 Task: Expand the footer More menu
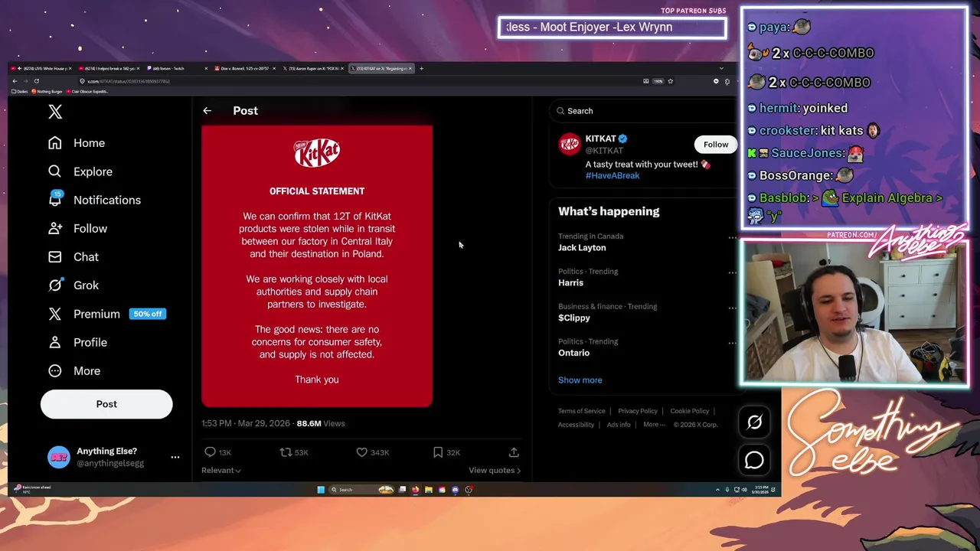tap(653, 425)
